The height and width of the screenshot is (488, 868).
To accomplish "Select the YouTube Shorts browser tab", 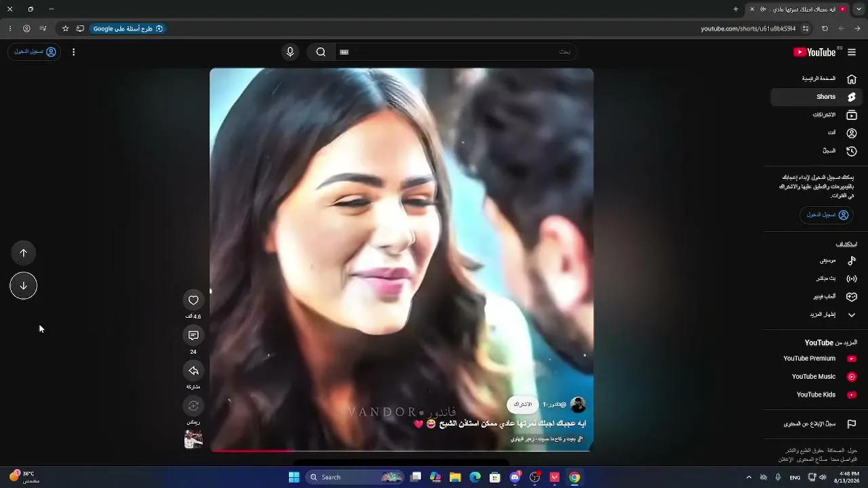I will click(798, 9).
